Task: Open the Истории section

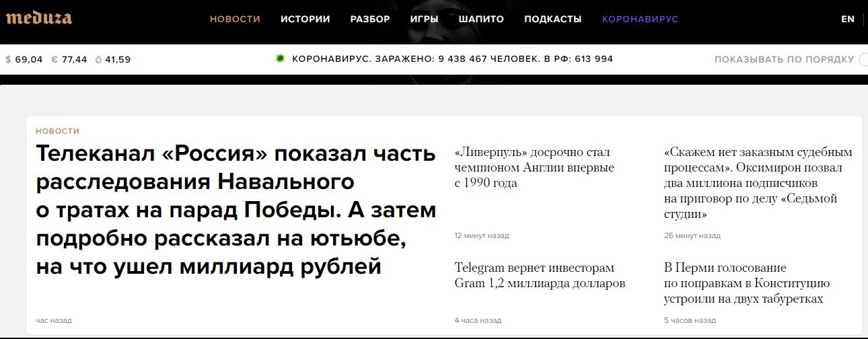Action: 305,19
